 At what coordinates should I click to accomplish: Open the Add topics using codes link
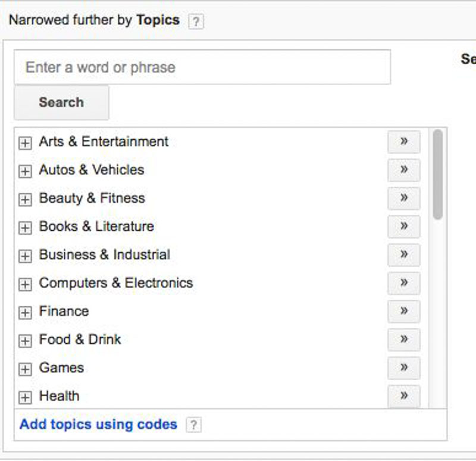(x=98, y=425)
